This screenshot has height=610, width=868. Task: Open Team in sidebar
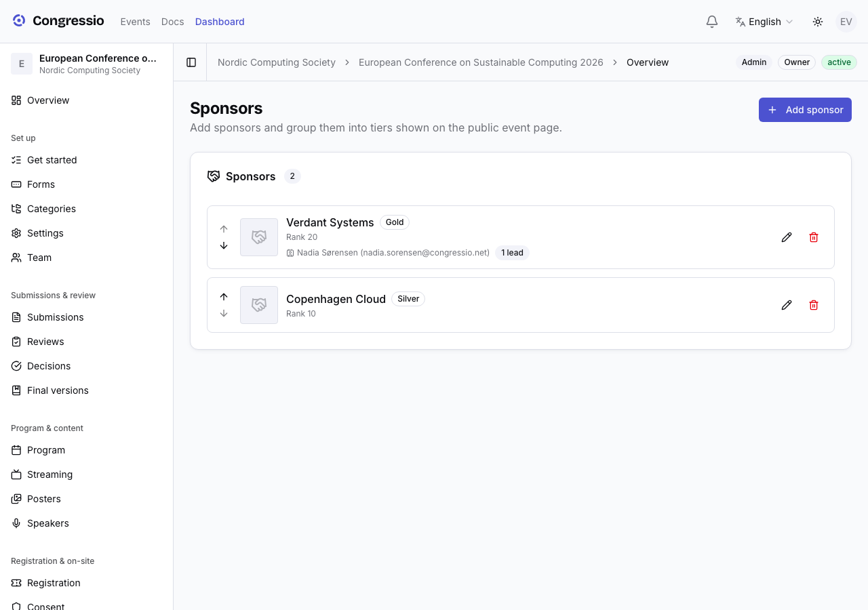pos(87,258)
